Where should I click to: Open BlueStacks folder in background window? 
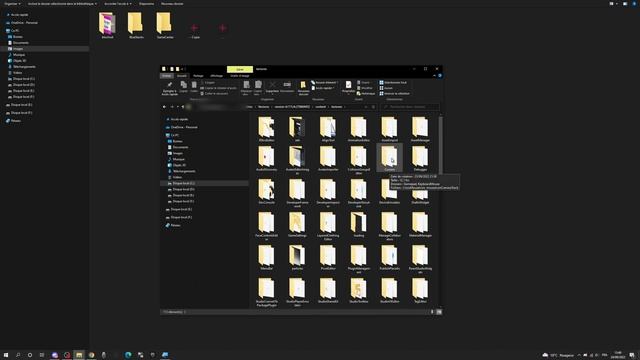coord(136,25)
